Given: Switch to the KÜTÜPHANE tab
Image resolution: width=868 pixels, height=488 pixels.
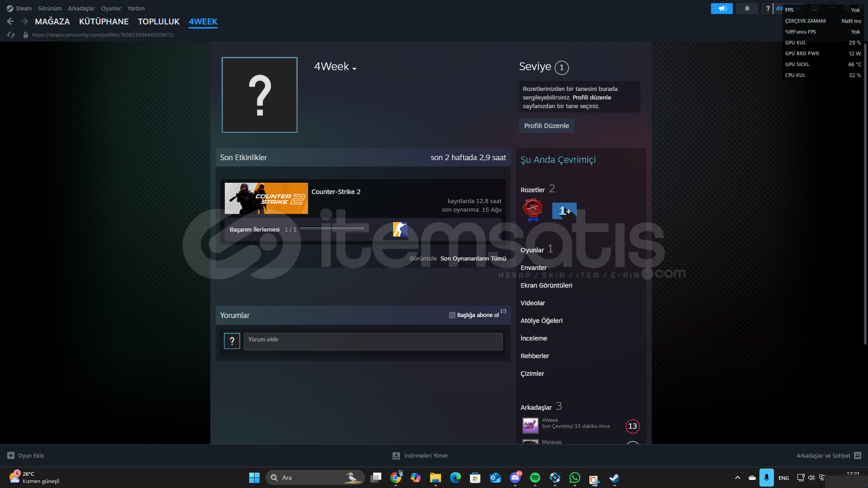Looking at the screenshot, I should click(x=104, y=21).
